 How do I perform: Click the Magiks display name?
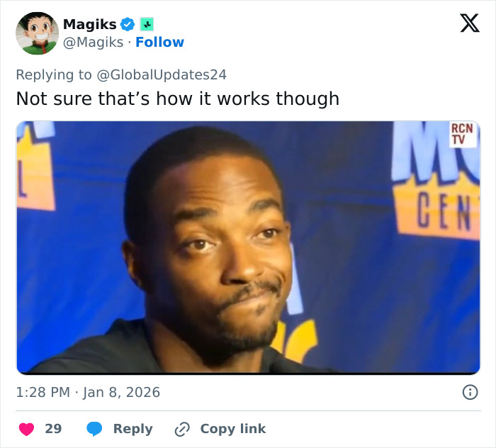[x=89, y=24]
